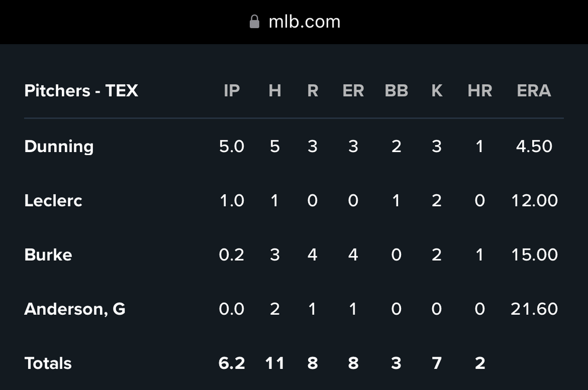This screenshot has height=390, width=588.
Task: Click Leclerc's 12.00 ERA value
Action: tap(534, 200)
